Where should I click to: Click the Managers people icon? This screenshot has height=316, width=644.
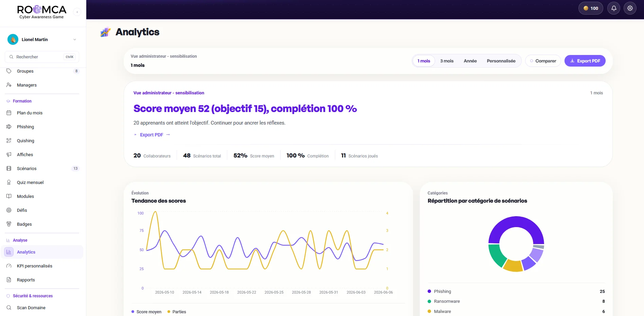point(9,85)
